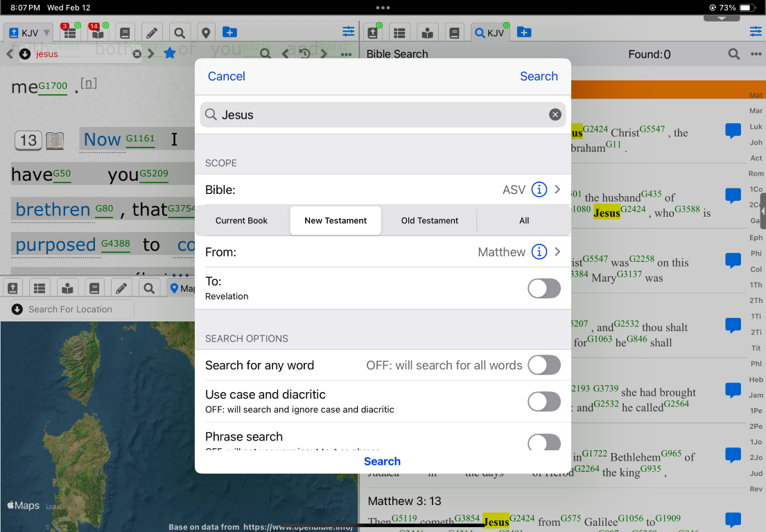Open the KJV version dropdown tab
766x532 pixels.
coord(28,33)
